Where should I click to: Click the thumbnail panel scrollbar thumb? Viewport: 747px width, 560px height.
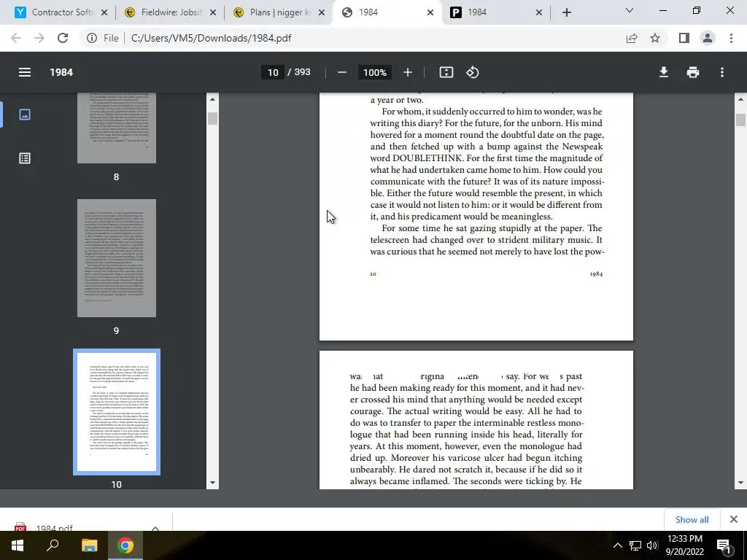[212, 118]
